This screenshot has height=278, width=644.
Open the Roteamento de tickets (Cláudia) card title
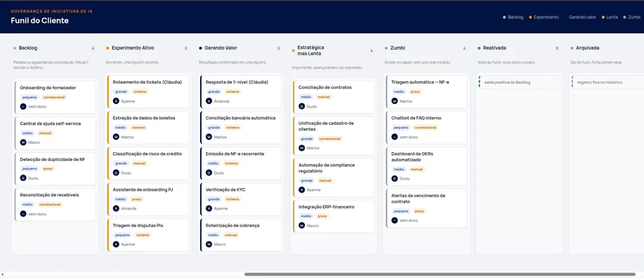click(x=148, y=82)
